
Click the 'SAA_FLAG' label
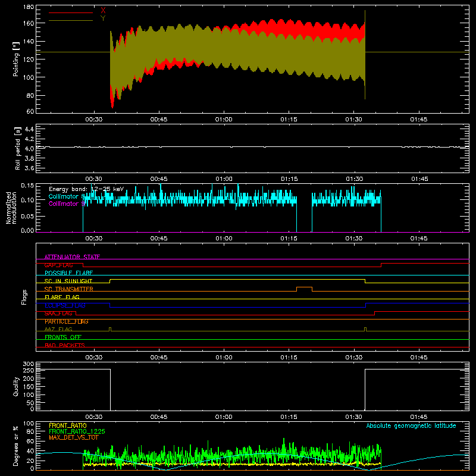58,314
